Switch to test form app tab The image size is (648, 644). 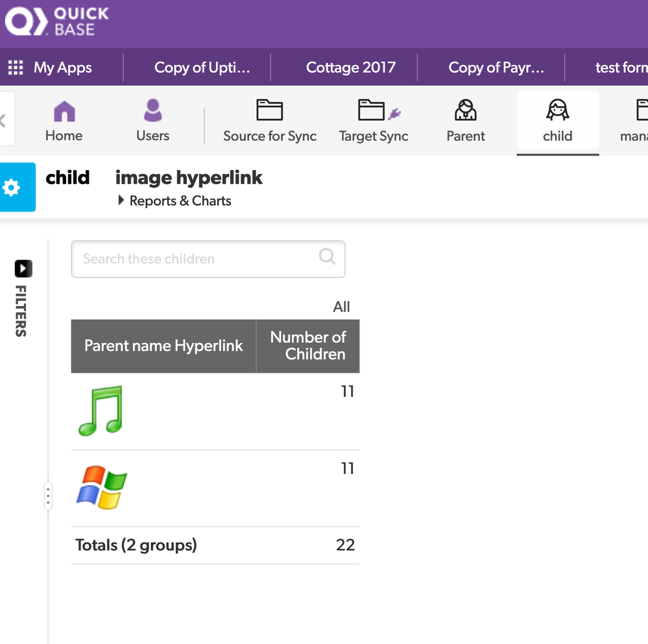coord(621,67)
